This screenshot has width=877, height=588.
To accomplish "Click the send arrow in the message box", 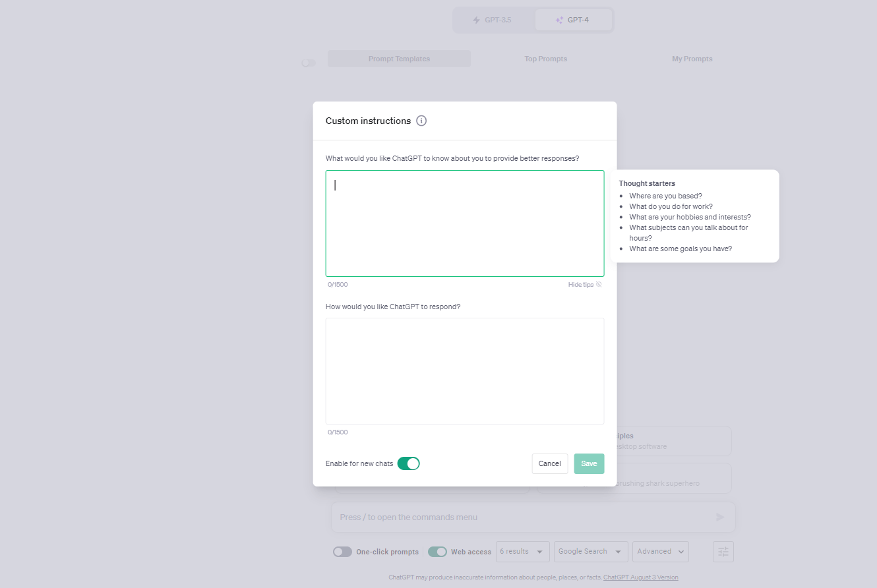I will 720,517.
